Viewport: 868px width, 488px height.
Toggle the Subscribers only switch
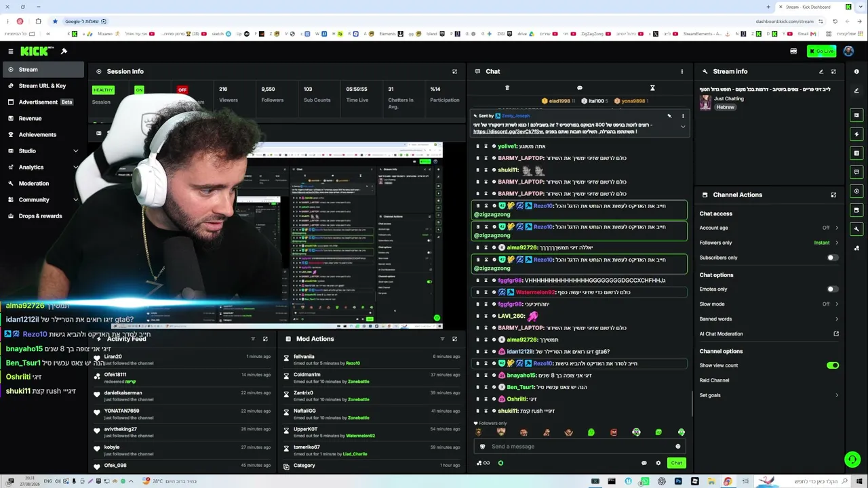[x=832, y=258]
